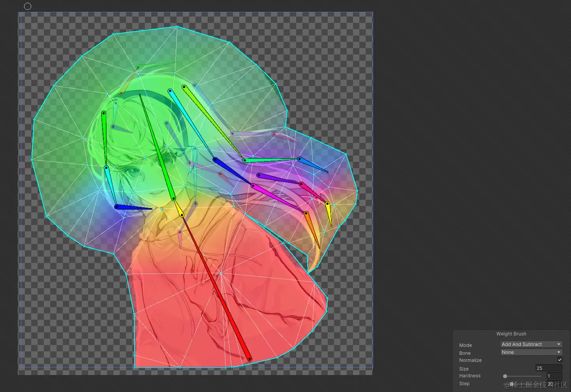The width and height of the screenshot is (571, 392).
Task: Select the orange bone at the hair tip
Action: (x=312, y=231)
